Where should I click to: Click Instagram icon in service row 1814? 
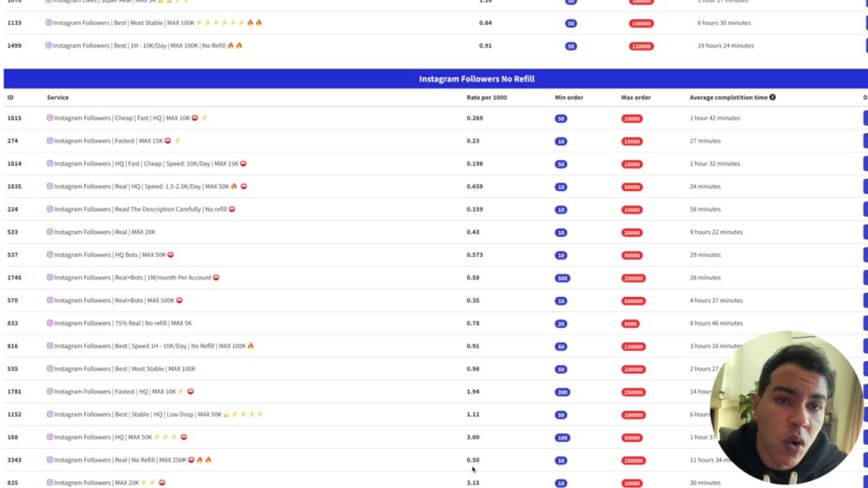point(49,163)
